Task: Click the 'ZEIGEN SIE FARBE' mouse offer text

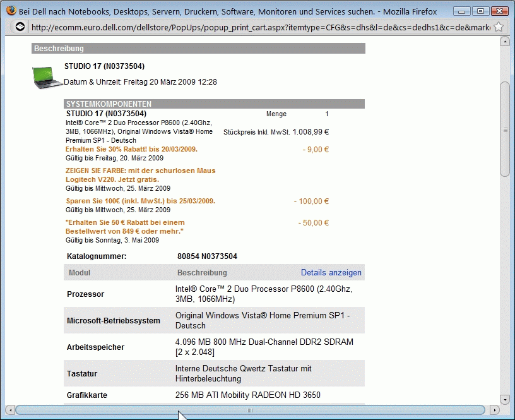Action: click(x=141, y=175)
